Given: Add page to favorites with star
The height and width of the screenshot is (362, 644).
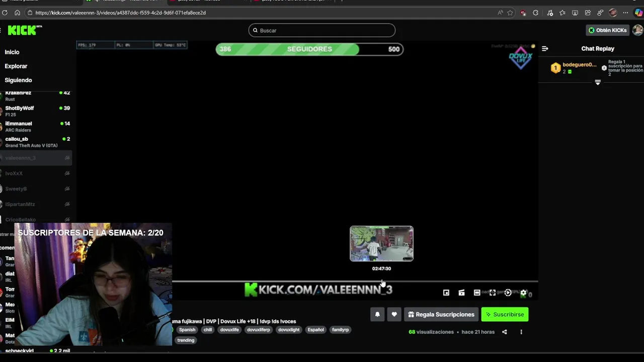Looking at the screenshot, I should tap(510, 13).
